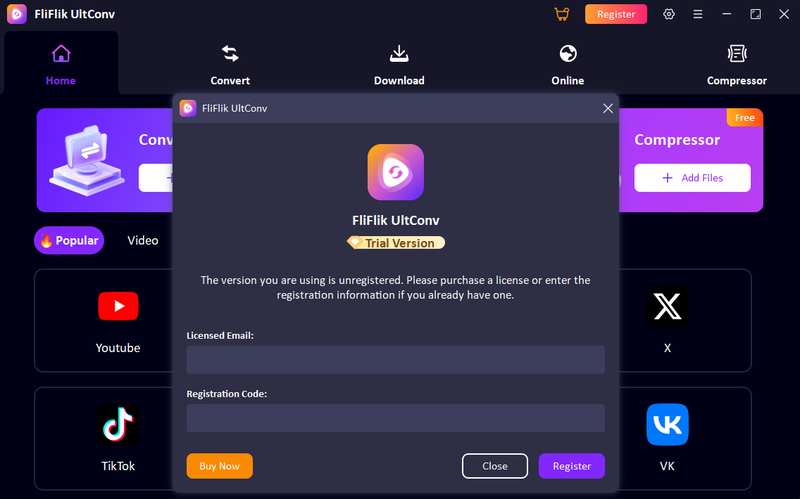Viewport: 800px width, 499px height.
Task: Click the small logo in dialog title bar
Action: click(188, 108)
